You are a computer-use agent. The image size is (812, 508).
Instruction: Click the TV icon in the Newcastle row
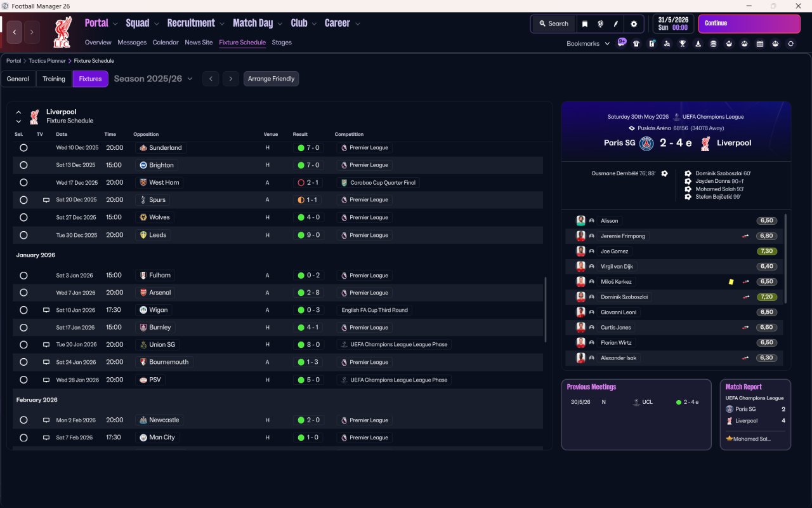pos(46,420)
